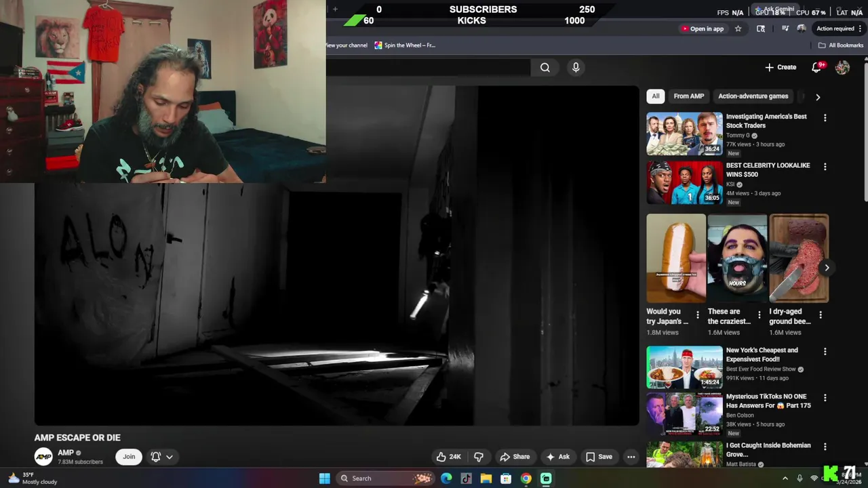This screenshot has width=868, height=488.
Task: Open options for I dry-aged ground beef short
Action: tap(821, 315)
